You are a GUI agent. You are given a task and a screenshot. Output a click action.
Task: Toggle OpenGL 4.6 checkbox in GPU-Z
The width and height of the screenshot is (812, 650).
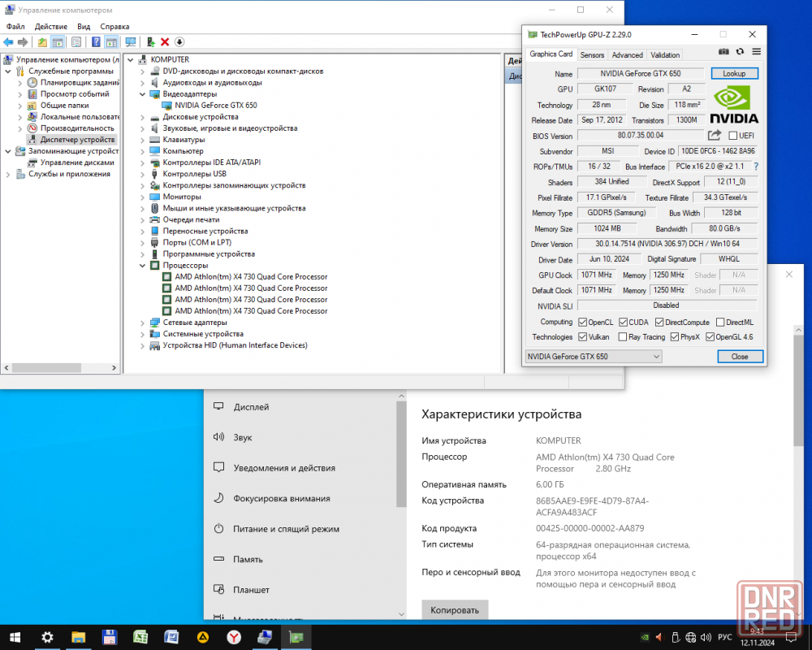coord(710,337)
